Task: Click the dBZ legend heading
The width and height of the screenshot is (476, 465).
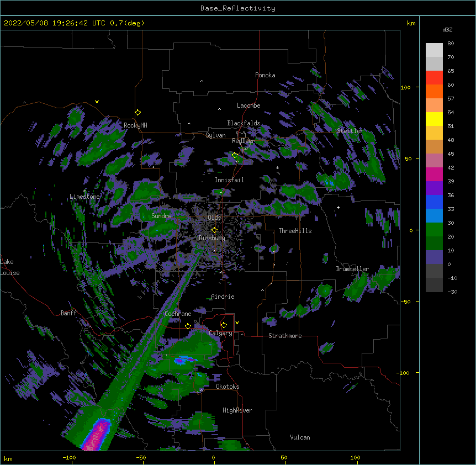Action: pos(447,30)
